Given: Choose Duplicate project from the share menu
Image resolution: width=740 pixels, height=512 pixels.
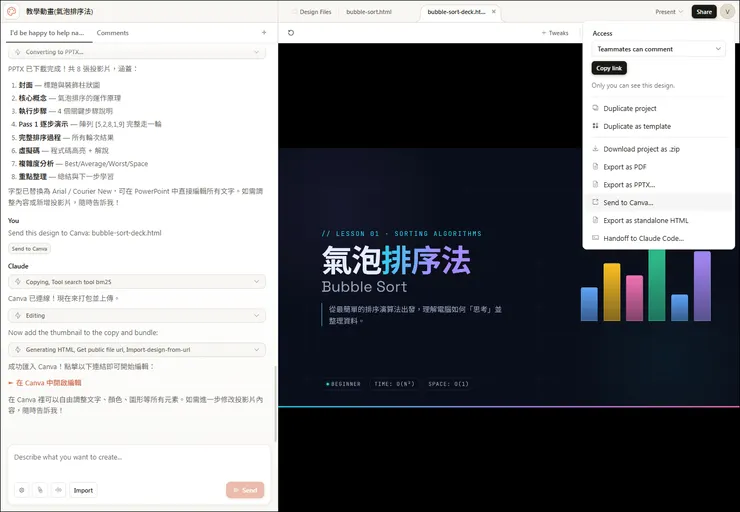Looking at the screenshot, I should (x=658, y=109).
